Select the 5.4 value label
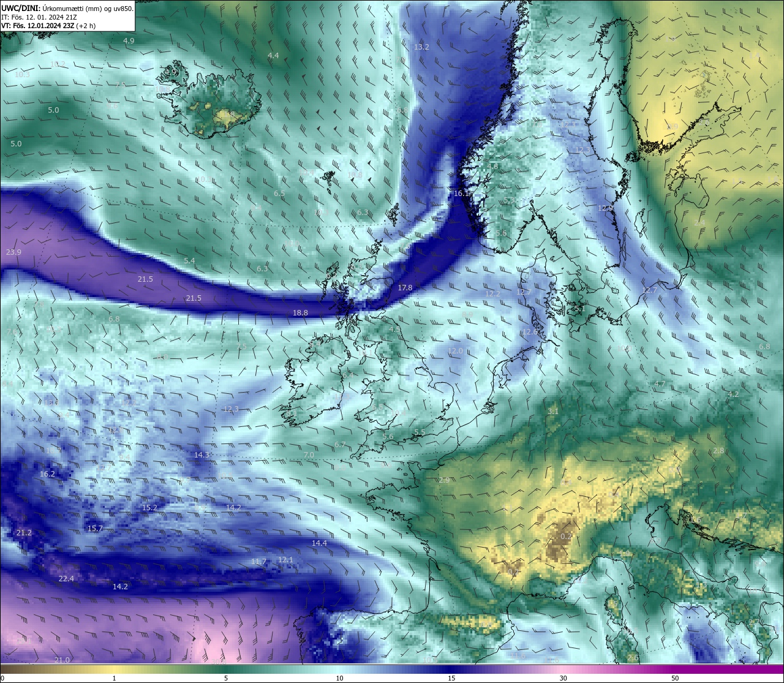Viewport: 784px width, 683px height. tap(189, 260)
